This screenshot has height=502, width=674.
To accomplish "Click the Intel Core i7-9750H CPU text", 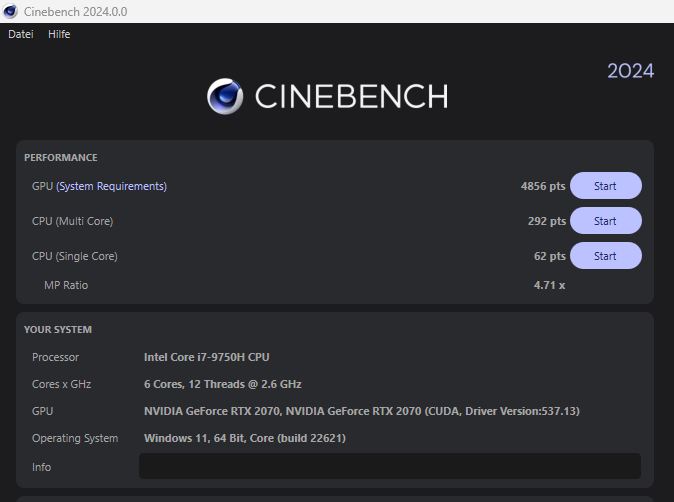I will coord(206,357).
